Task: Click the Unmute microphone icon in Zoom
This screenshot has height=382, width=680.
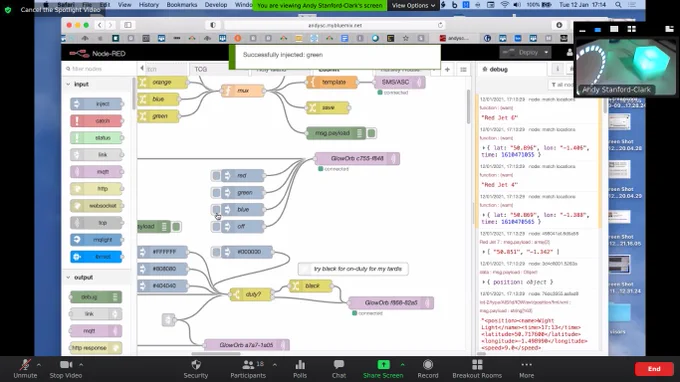Action: [25, 365]
